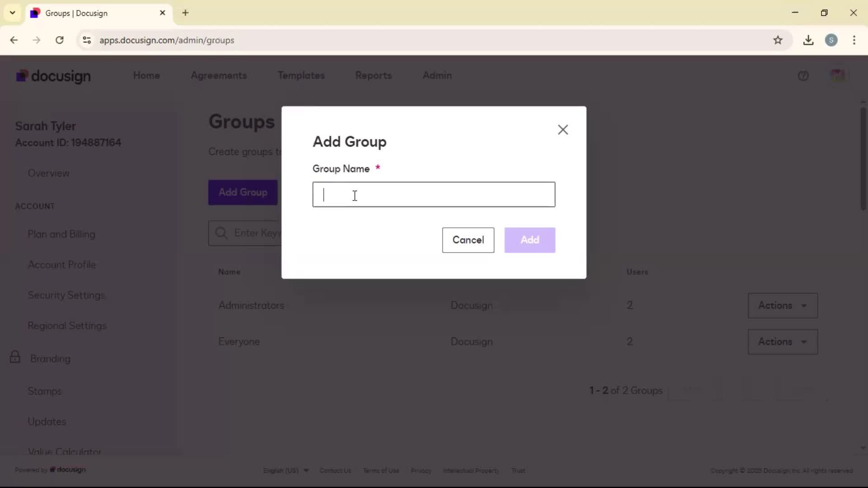This screenshot has height=488, width=868.
Task: Expand Actions dropdown for Administrators
Action: point(782,305)
